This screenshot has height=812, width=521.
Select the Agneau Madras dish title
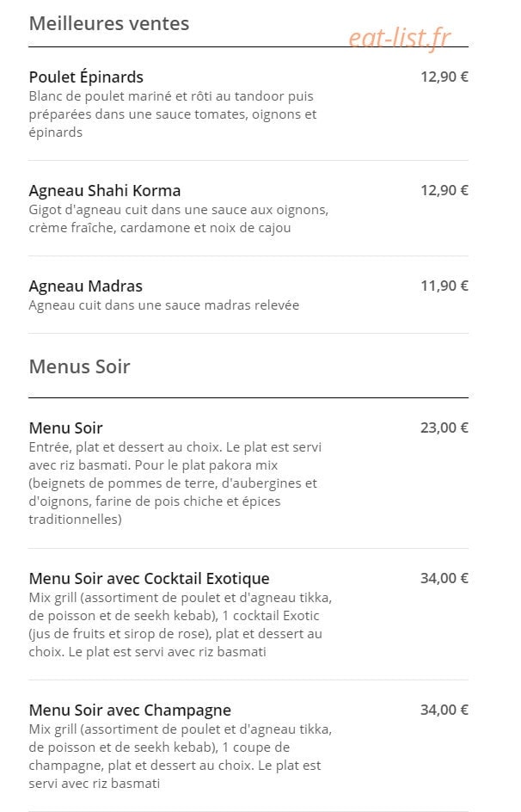click(x=85, y=286)
